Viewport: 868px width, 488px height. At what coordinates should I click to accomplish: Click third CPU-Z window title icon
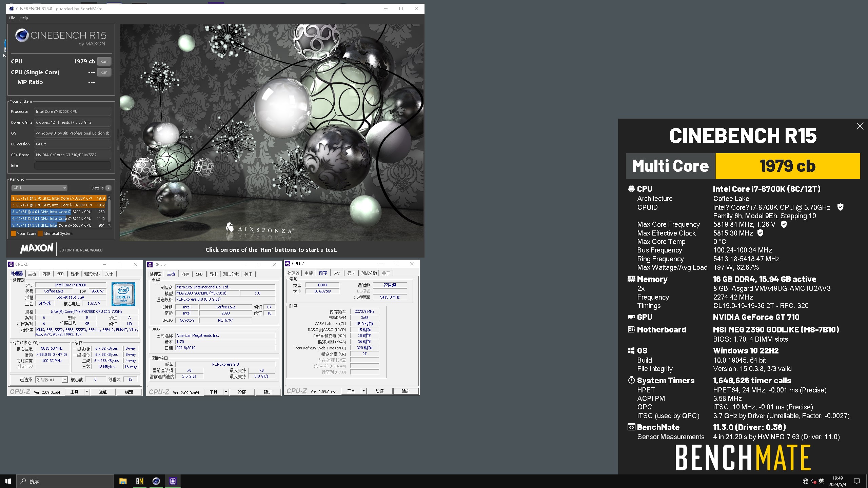tap(288, 264)
